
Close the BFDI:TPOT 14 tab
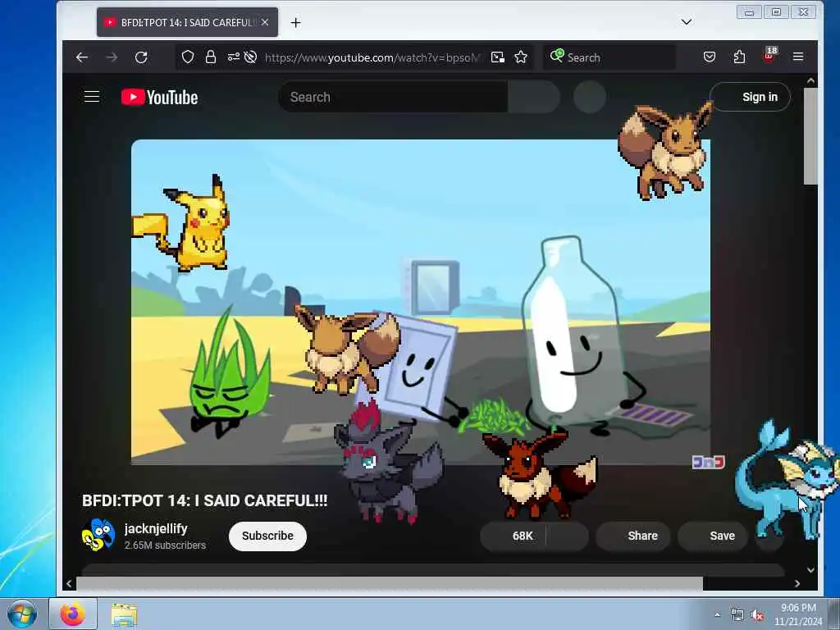265,22
